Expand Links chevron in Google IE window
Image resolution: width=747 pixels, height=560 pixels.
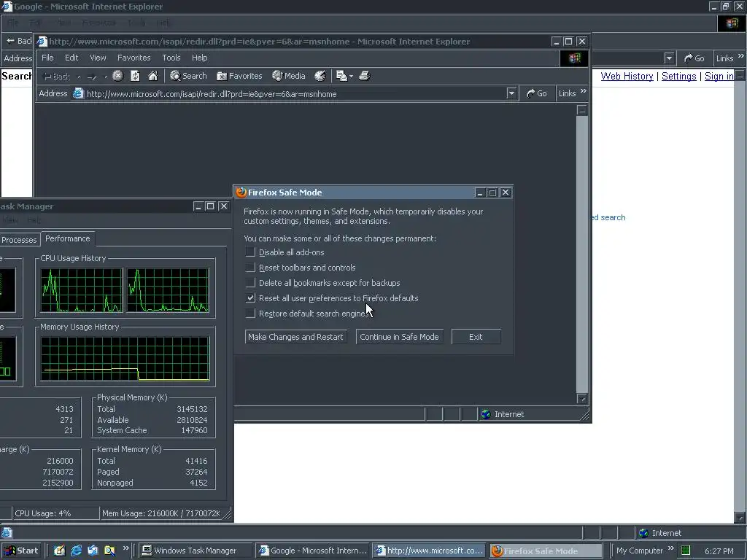[x=741, y=55]
